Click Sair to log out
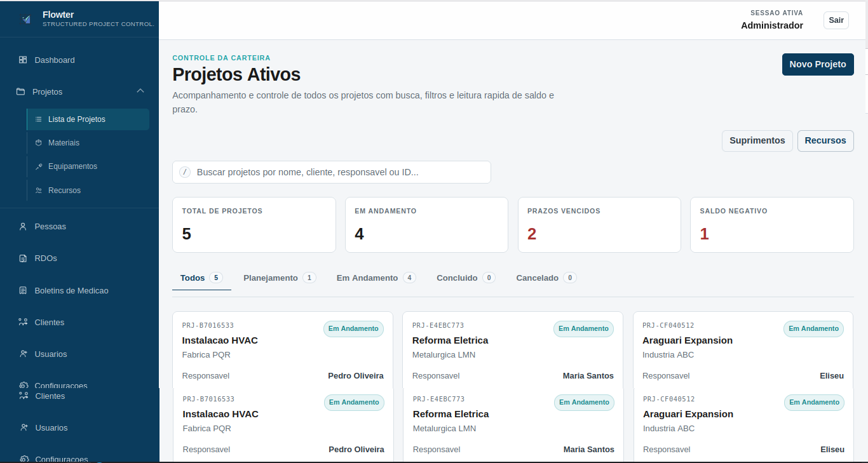This screenshot has width=868, height=463. click(836, 20)
